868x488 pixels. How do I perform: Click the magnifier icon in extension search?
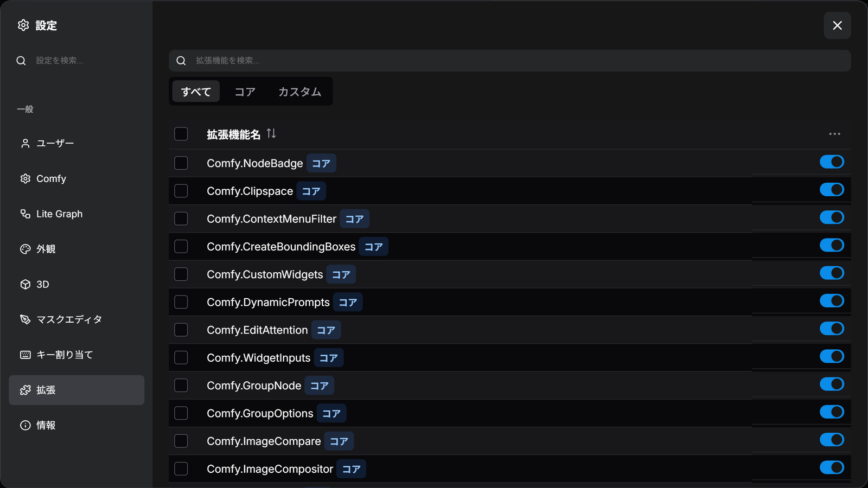tap(181, 61)
